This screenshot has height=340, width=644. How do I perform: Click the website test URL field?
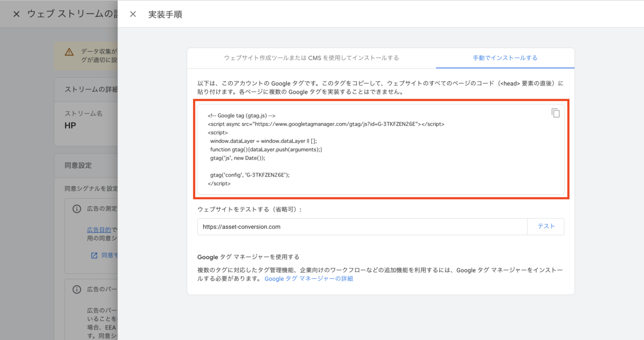[x=362, y=227]
